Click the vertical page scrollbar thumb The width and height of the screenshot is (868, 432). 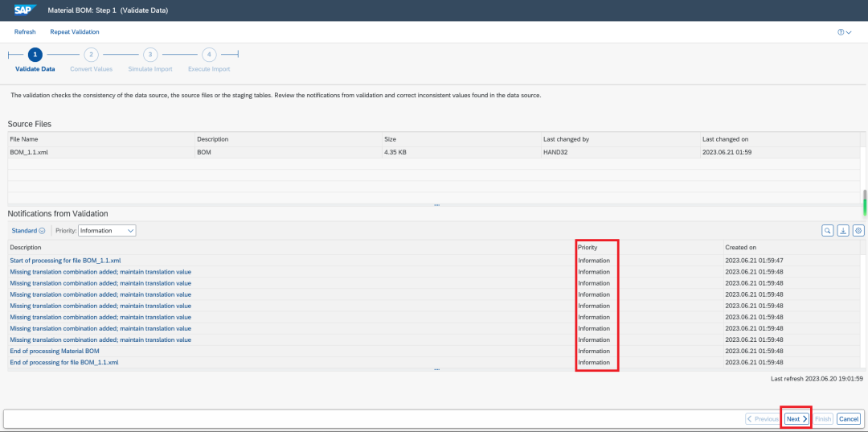coord(865,204)
